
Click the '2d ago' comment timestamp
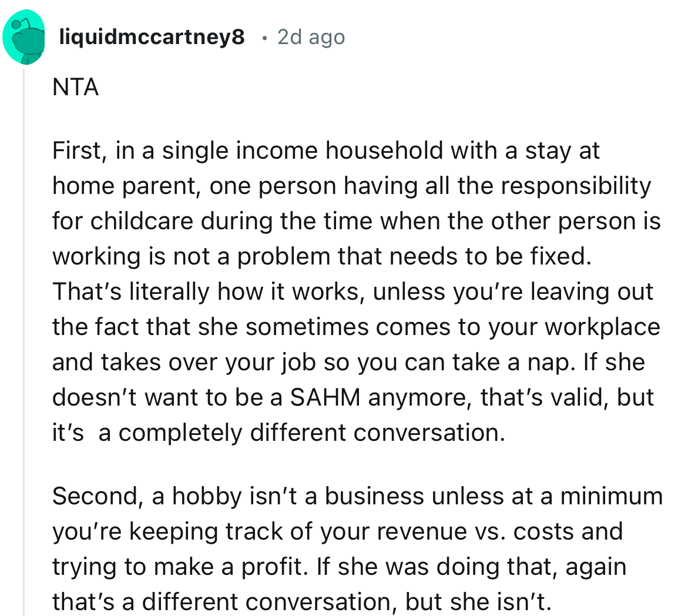click(311, 38)
